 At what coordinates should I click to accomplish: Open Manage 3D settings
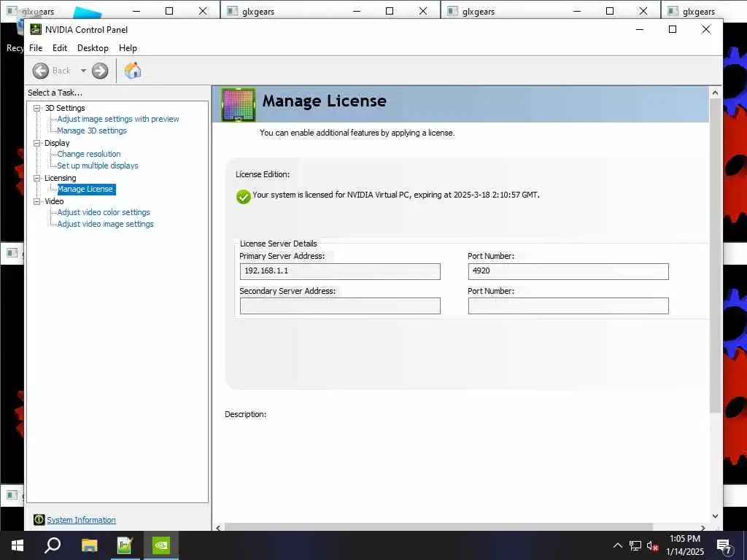pos(92,131)
